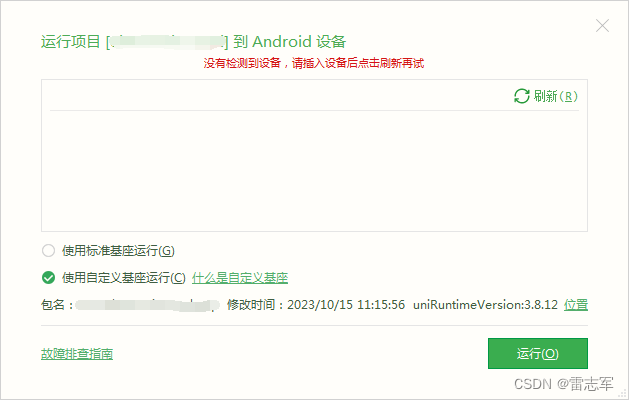
Task: Click the 修改时间 2023/10/15 timestamp text
Action: click(316, 305)
